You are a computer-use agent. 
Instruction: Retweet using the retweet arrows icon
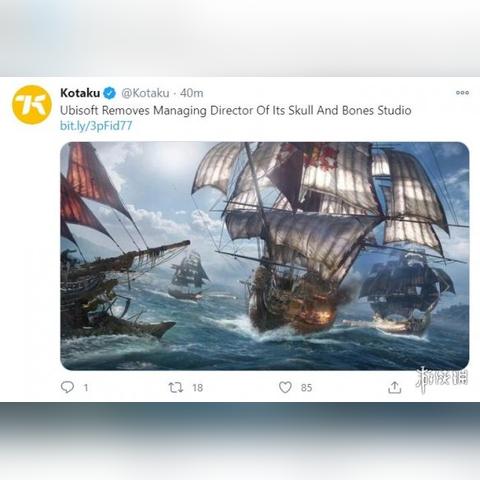[x=176, y=387]
